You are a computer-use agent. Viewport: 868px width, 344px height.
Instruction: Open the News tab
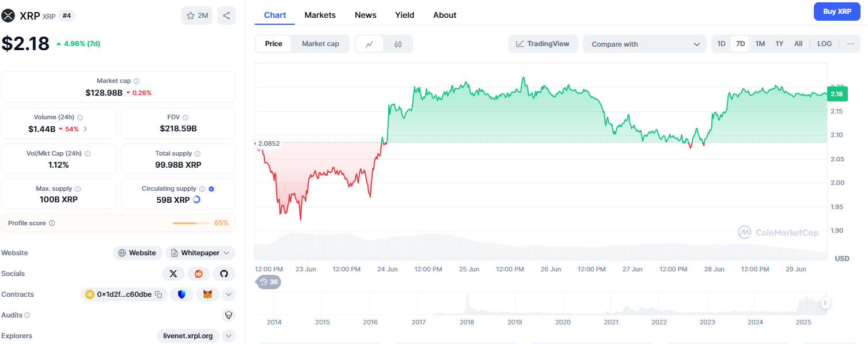tap(365, 15)
